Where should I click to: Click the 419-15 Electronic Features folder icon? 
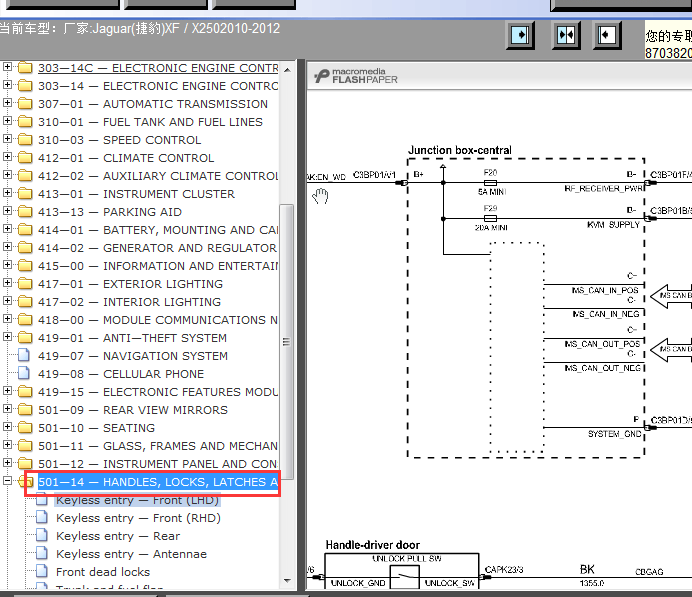click(25, 391)
